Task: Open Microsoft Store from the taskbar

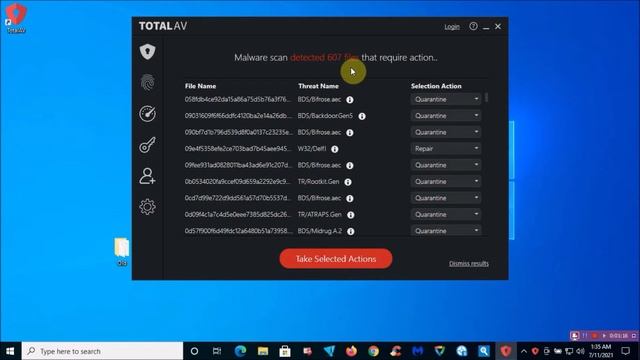Action: [285, 351]
